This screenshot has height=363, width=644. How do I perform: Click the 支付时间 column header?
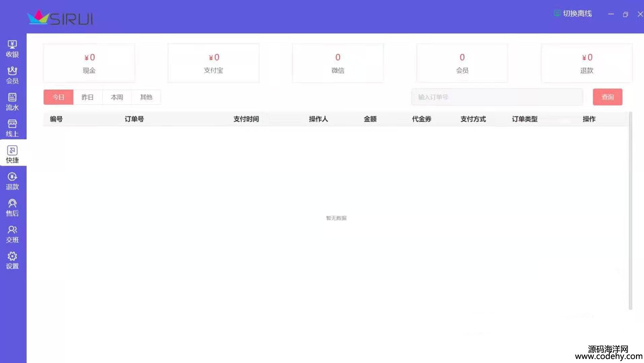(246, 119)
